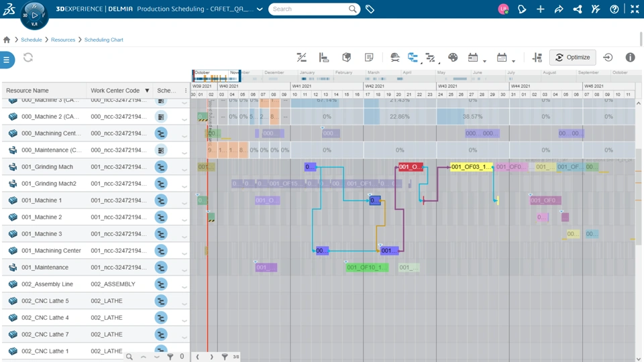Toggle schedule view for 001_Grinding Mach row
The width and height of the screenshot is (644, 362).
[161, 167]
